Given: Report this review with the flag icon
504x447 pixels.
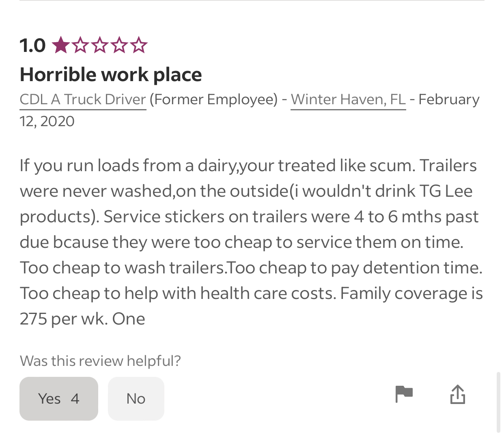Looking at the screenshot, I should (404, 394).
